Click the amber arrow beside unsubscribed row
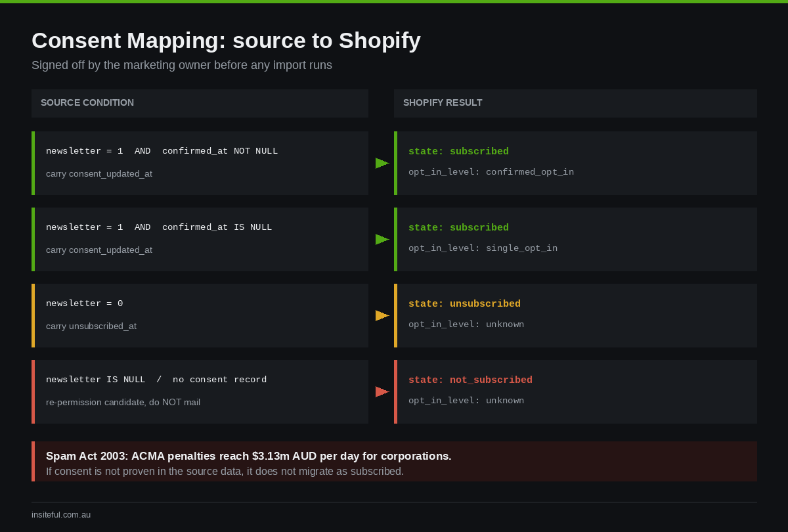Screen dimensions: 788x532 382,315
